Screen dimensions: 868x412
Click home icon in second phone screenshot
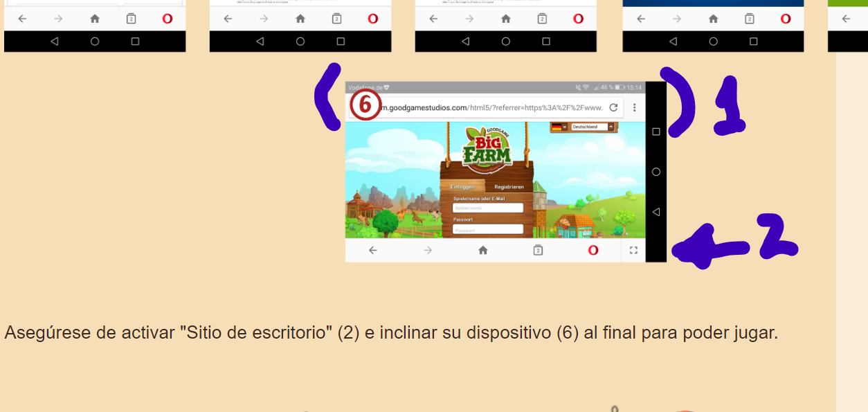(x=300, y=19)
